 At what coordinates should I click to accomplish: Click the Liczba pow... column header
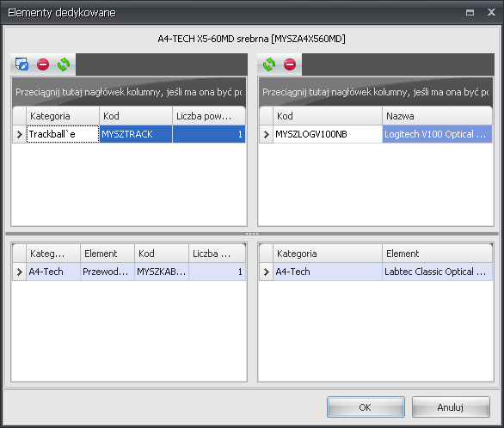click(209, 116)
